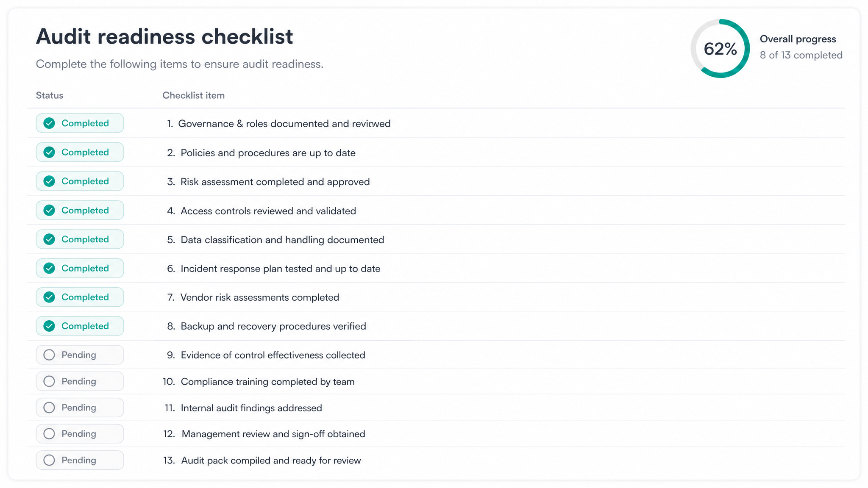The image size is (868, 488).
Task: Click the checkmark icon for Risk assessment row
Action: [49, 181]
